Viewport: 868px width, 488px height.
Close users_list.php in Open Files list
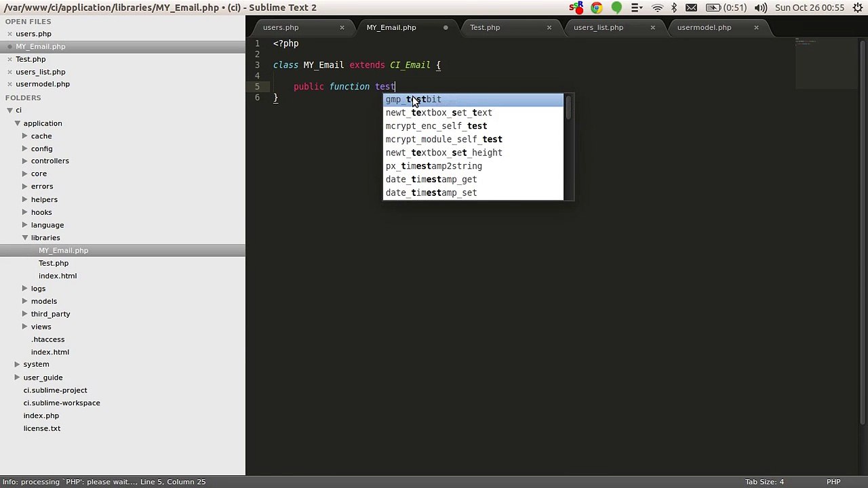point(9,72)
